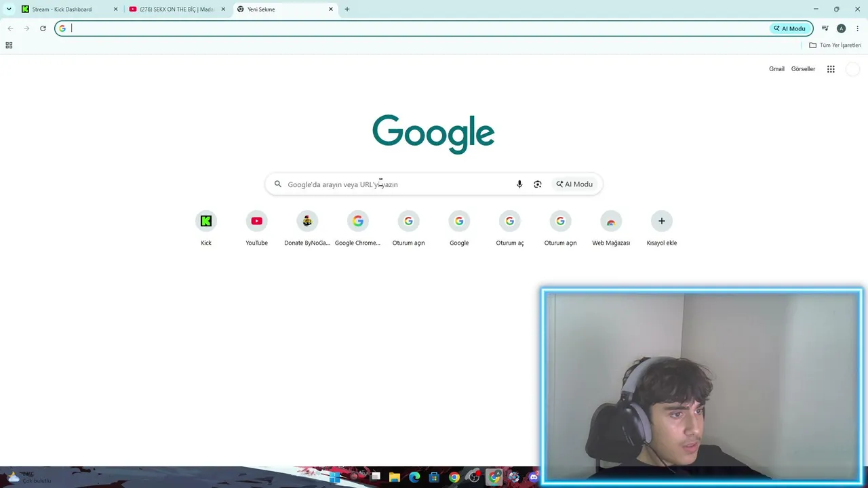Image resolution: width=868 pixels, height=488 pixels.
Task: Reload the current page
Action: coord(43,28)
